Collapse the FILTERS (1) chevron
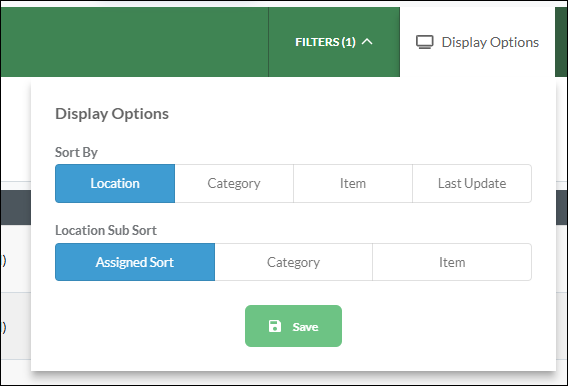 (x=367, y=42)
